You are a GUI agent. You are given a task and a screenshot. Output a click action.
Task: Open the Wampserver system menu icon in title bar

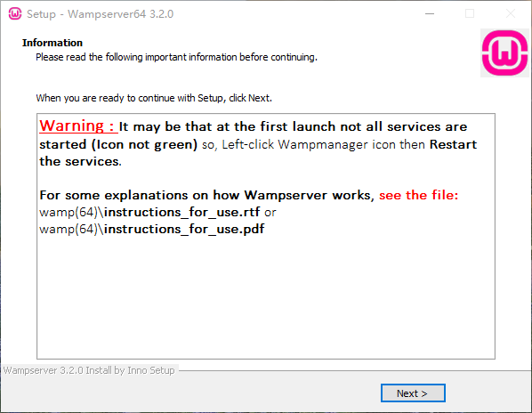click(15, 14)
